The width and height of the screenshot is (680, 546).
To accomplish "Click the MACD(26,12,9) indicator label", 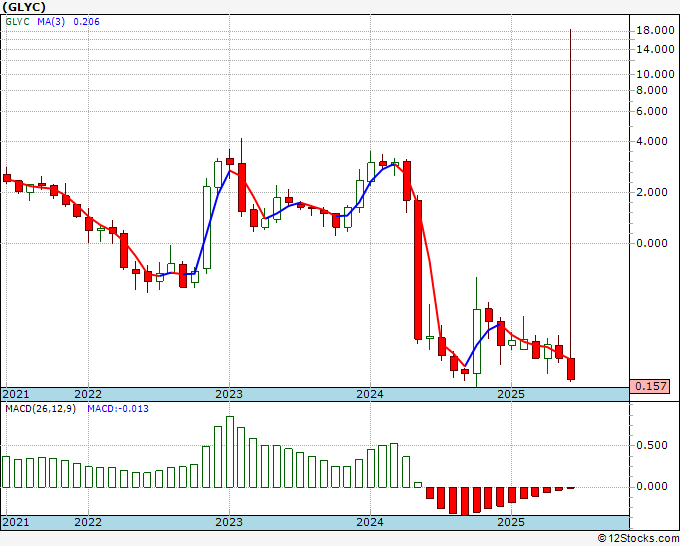I will click(40, 409).
